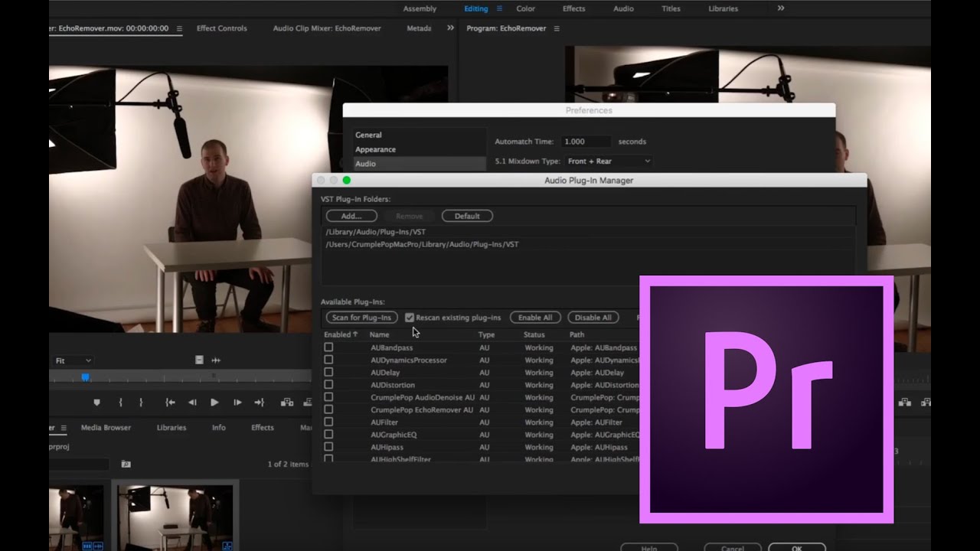This screenshot has width=980, height=551.
Task: Enable CrumplePop EchoRemover AU checkbox
Action: coord(328,409)
